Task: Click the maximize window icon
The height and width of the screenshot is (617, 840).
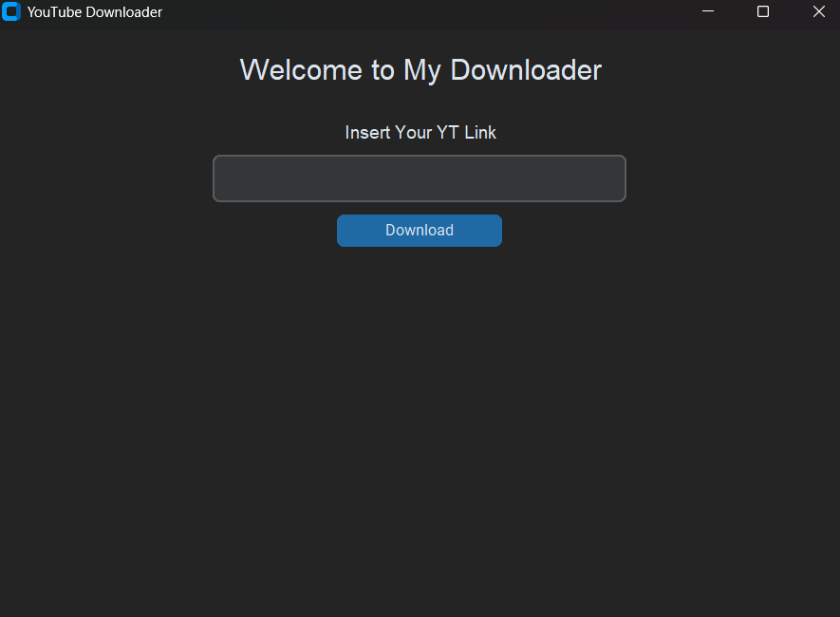Action: tap(762, 12)
